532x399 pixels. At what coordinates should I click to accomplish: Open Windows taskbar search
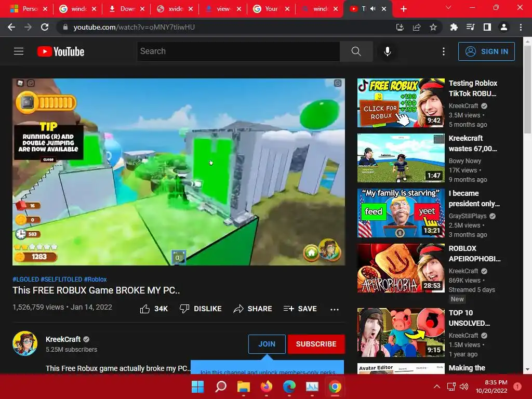point(220,387)
